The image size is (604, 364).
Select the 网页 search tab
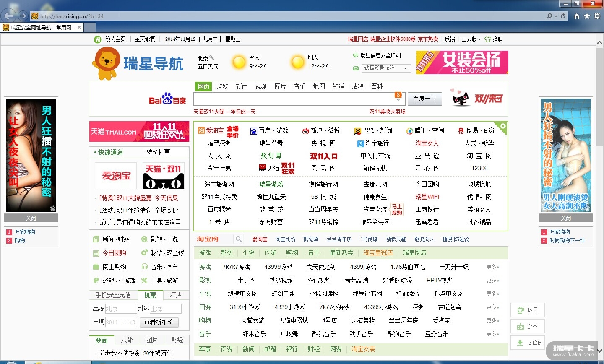[x=203, y=86]
